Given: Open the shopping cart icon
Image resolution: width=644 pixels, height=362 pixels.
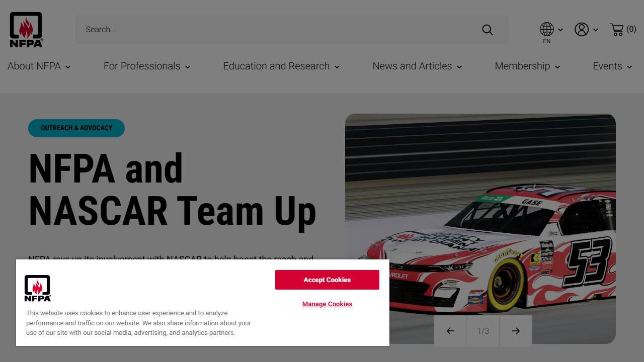Looking at the screenshot, I should pos(617,30).
